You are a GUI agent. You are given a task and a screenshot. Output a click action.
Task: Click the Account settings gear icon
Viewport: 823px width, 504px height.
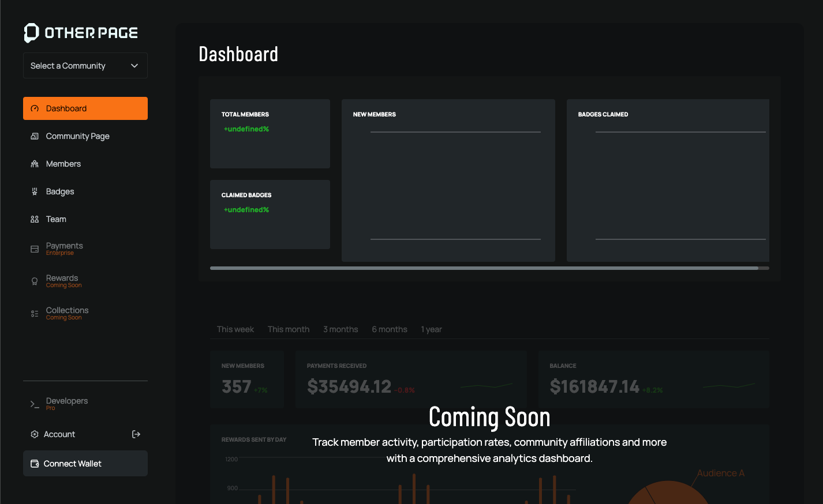(x=35, y=434)
